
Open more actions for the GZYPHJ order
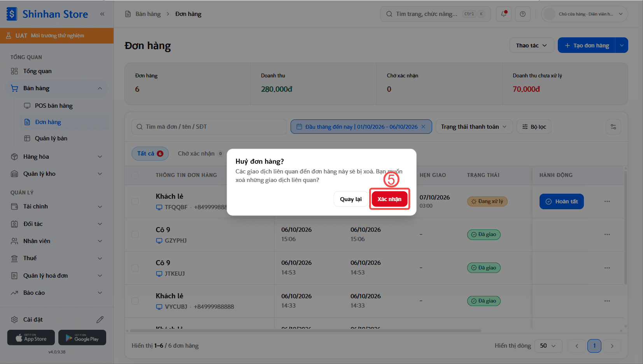[x=607, y=234]
